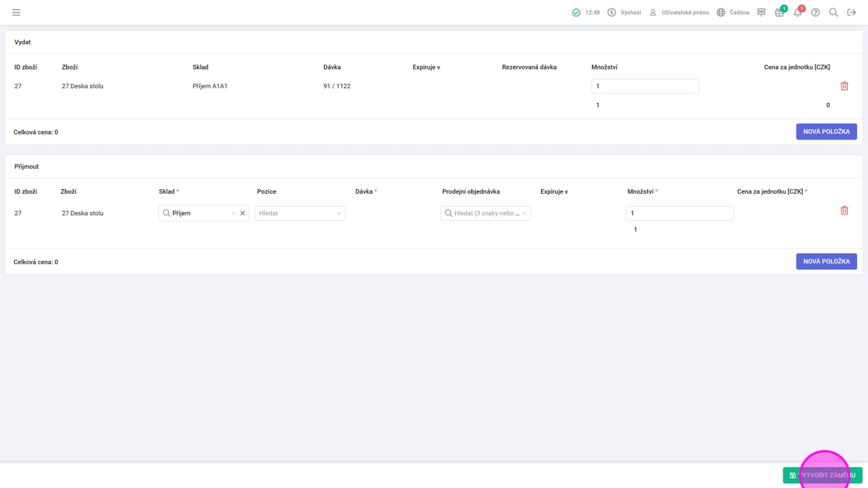This screenshot has width=868, height=488.
Task: Click the Vytvořit záměnu button
Action: coord(822,476)
